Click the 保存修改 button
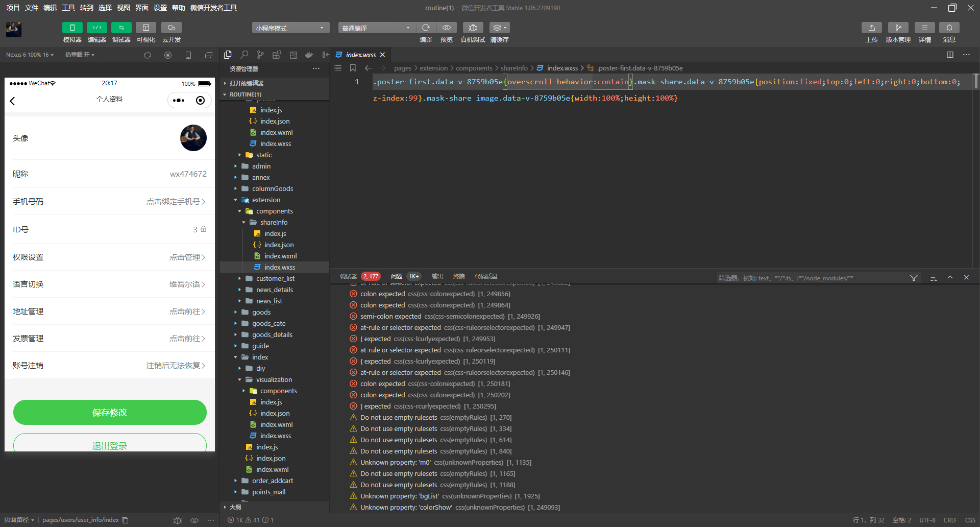Image resolution: width=980 pixels, height=527 pixels. pyautogui.click(x=110, y=412)
